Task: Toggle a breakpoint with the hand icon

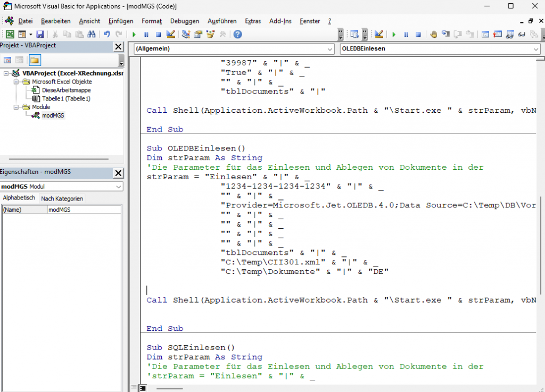Action: pyautogui.click(x=433, y=34)
